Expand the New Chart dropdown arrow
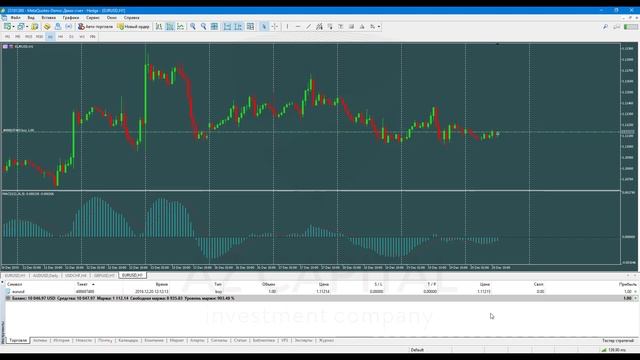 [x=13, y=27]
